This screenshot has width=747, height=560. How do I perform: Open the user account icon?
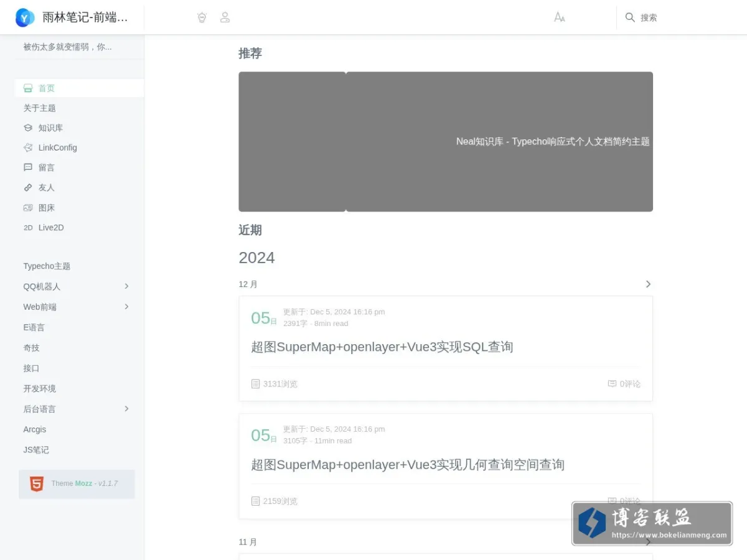225,17
